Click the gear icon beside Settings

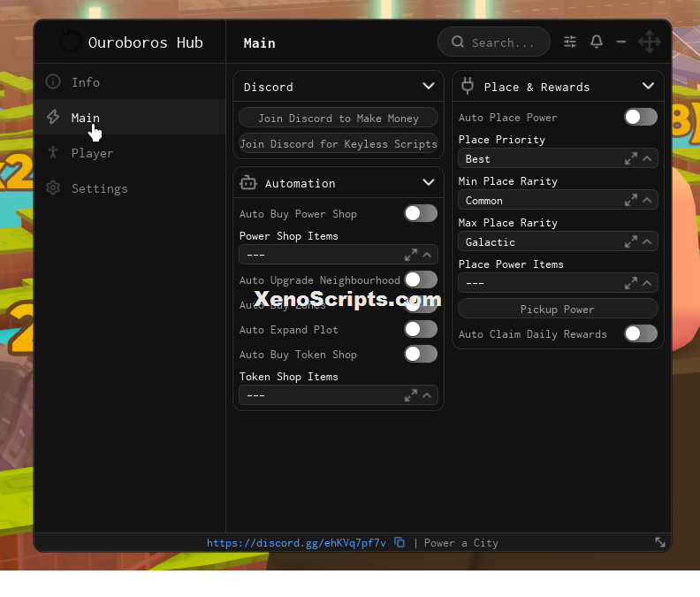click(x=53, y=188)
